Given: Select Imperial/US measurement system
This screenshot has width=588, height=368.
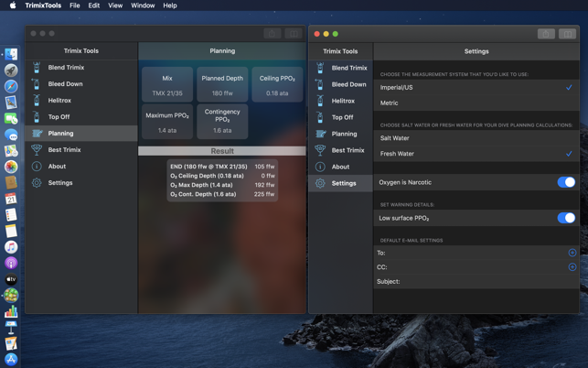Looking at the screenshot, I should click(x=476, y=88).
